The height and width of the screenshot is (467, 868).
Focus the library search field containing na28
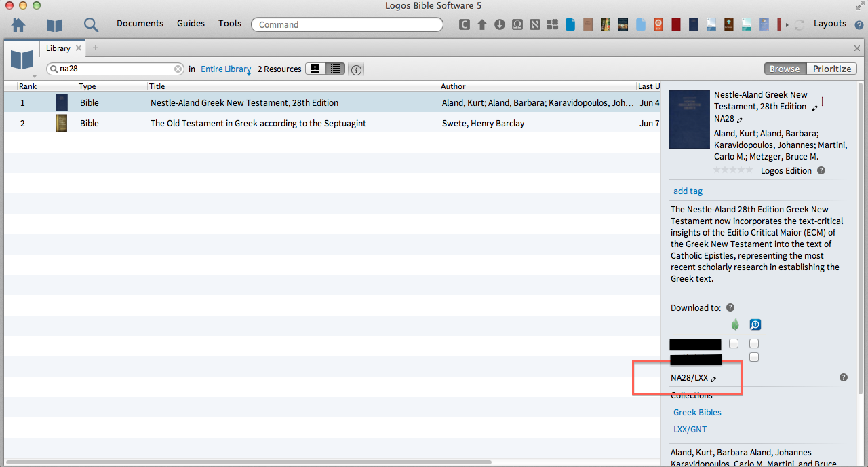coord(115,69)
